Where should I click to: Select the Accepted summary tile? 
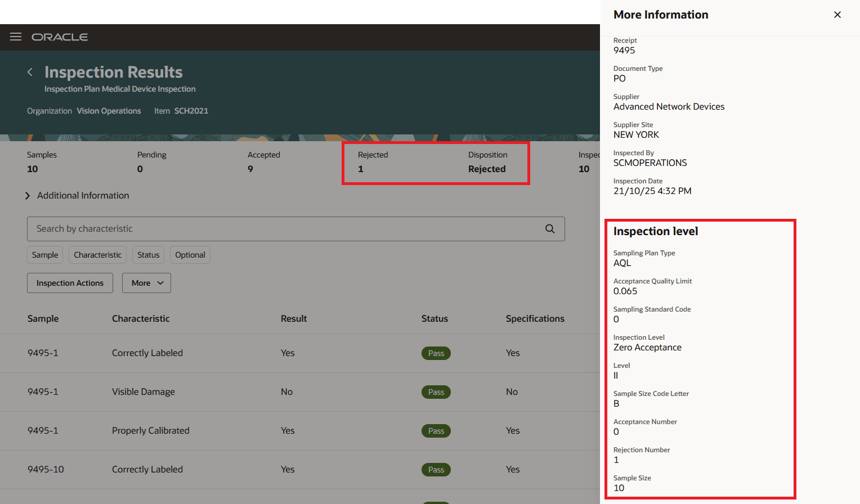[263, 162]
